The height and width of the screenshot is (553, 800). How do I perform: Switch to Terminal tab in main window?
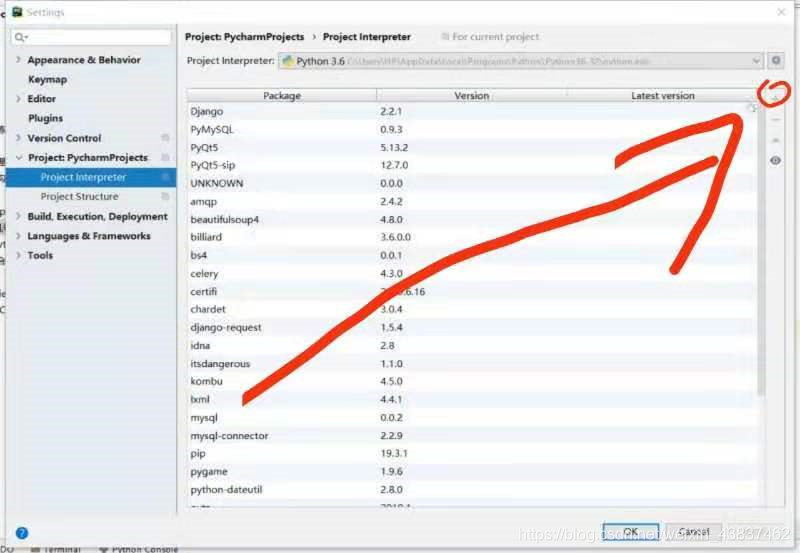pyautogui.click(x=56, y=549)
